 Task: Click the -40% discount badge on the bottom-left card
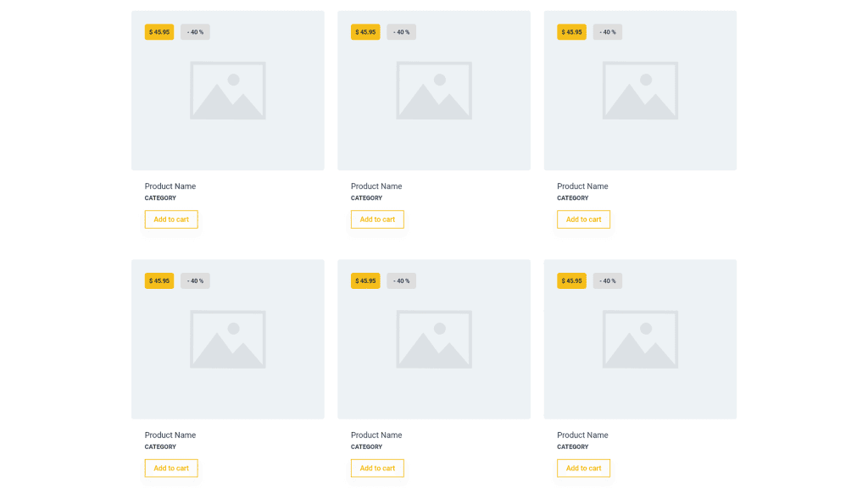[x=195, y=281]
